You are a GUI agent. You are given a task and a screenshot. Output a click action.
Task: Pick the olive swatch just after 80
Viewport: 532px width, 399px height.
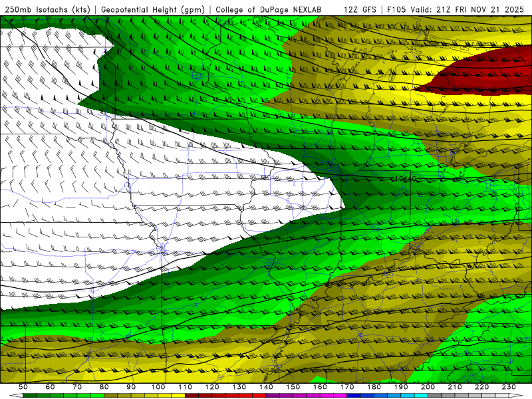tap(111, 395)
